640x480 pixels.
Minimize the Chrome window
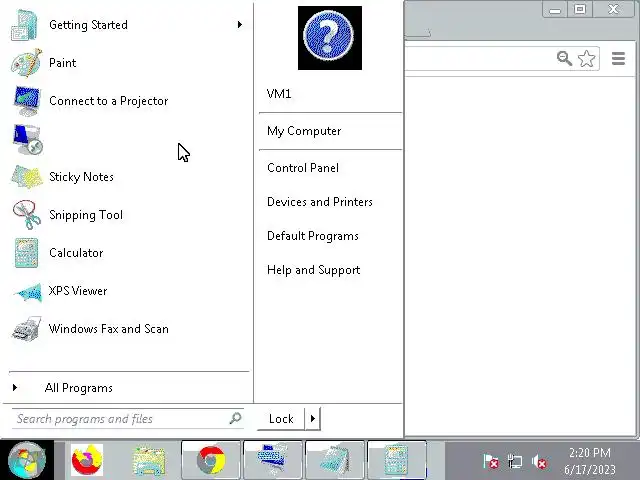554,10
